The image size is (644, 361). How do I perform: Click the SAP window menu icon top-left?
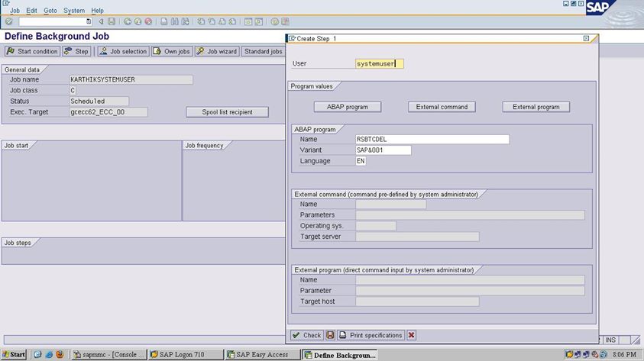[6, 3]
